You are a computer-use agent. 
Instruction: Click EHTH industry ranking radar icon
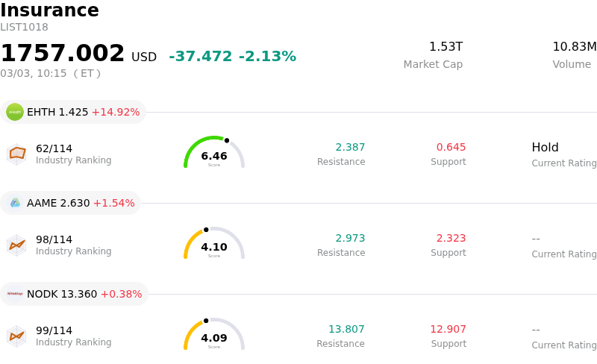tap(16, 154)
